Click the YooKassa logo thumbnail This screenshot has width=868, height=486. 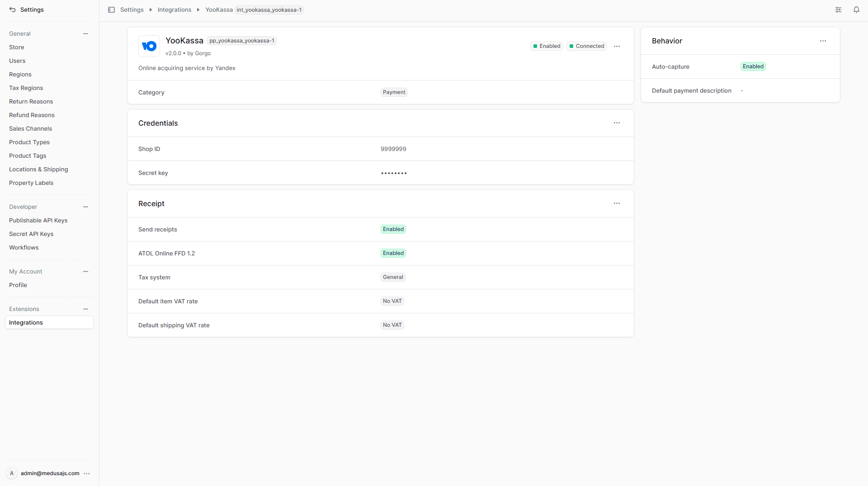149,46
